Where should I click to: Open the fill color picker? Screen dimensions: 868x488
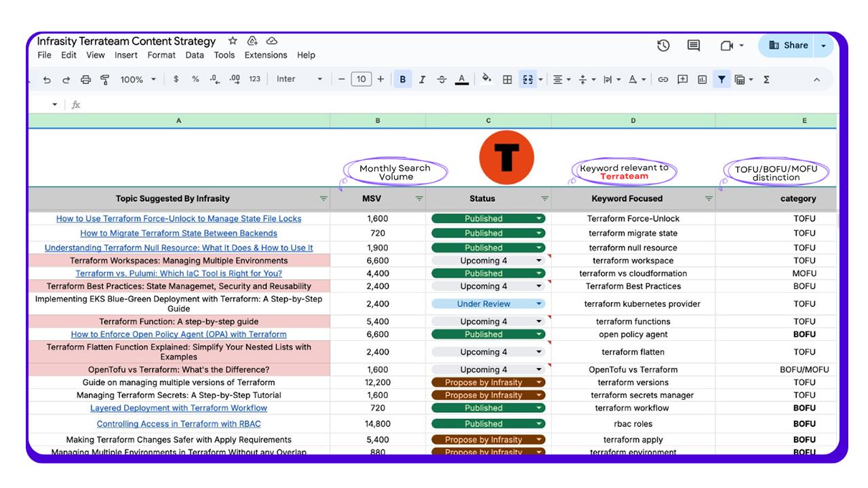click(487, 79)
